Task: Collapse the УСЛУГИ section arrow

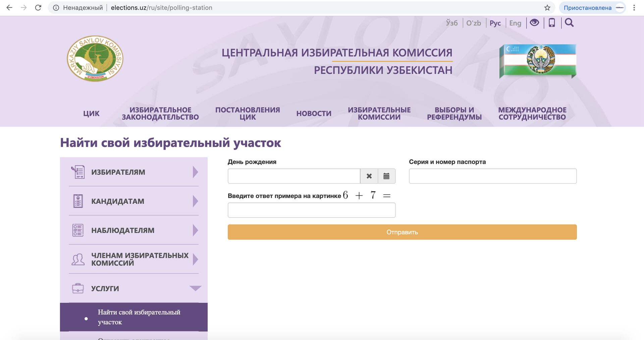Action: click(195, 288)
